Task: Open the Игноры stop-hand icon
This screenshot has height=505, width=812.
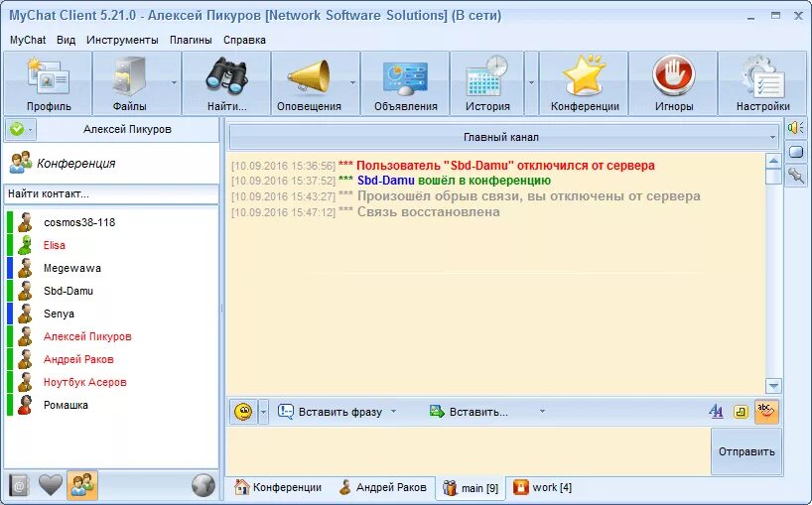Action: 673,75
